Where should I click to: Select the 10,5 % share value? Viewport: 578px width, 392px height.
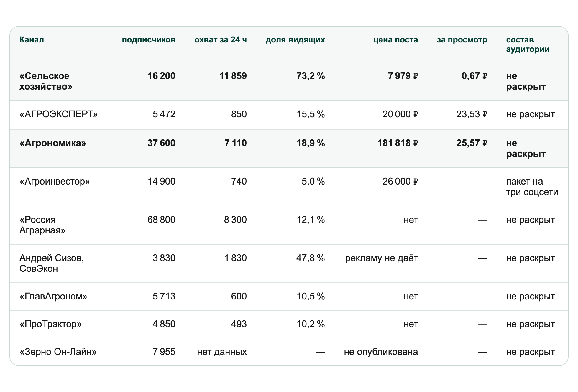click(x=311, y=297)
